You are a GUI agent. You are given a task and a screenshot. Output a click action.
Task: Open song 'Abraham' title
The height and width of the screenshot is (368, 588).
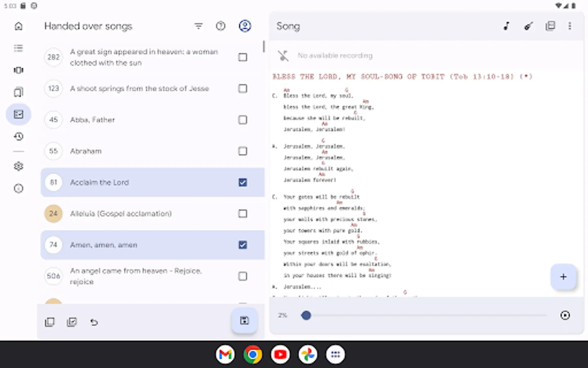86,151
